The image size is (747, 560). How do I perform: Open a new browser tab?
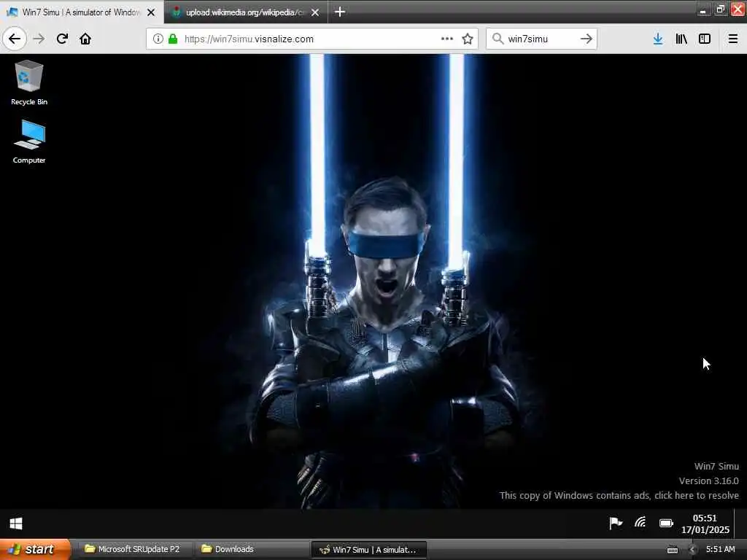click(x=340, y=12)
